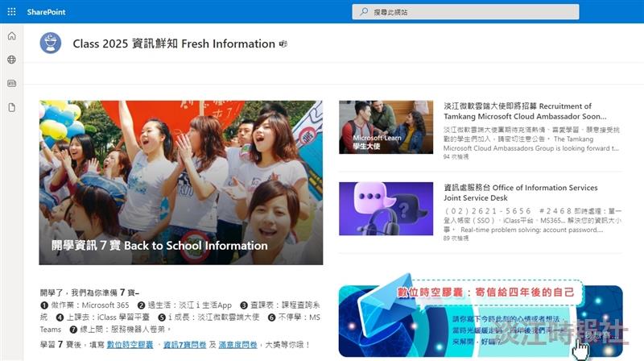Open the globe My Sites icon

coord(11,60)
